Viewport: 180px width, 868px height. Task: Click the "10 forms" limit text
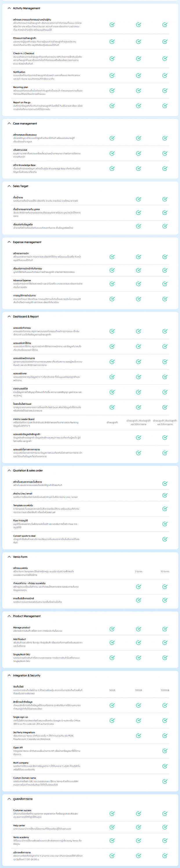click(165, 571)
